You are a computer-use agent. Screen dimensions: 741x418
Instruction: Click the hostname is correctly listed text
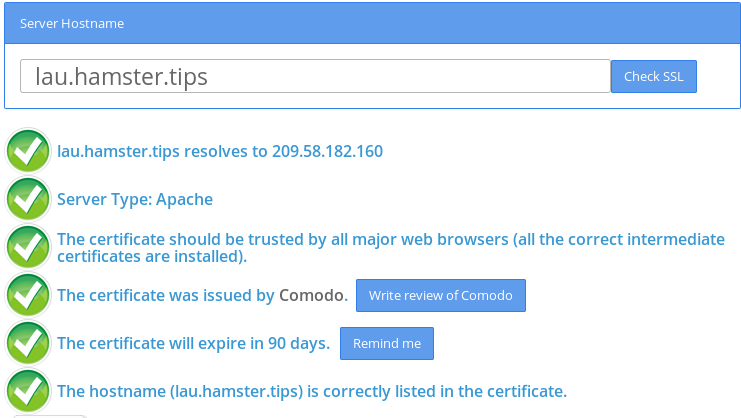[x=312, y=392]
